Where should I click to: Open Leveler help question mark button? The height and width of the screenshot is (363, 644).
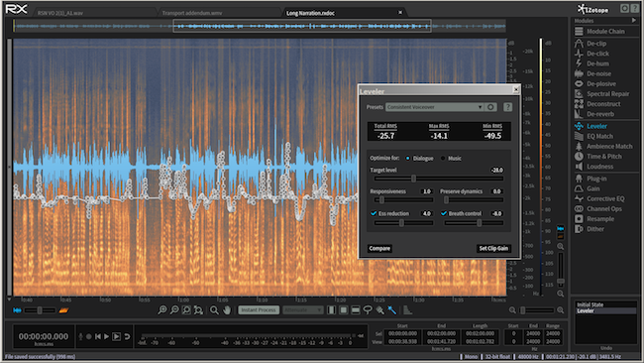[x=507, y=107]
